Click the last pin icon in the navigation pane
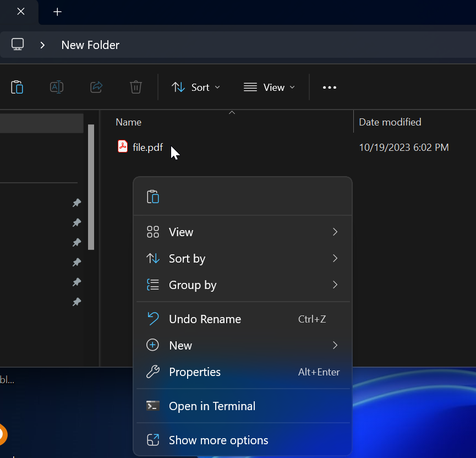The height and width of the screenshot is (458, 476). pos(77,302)
